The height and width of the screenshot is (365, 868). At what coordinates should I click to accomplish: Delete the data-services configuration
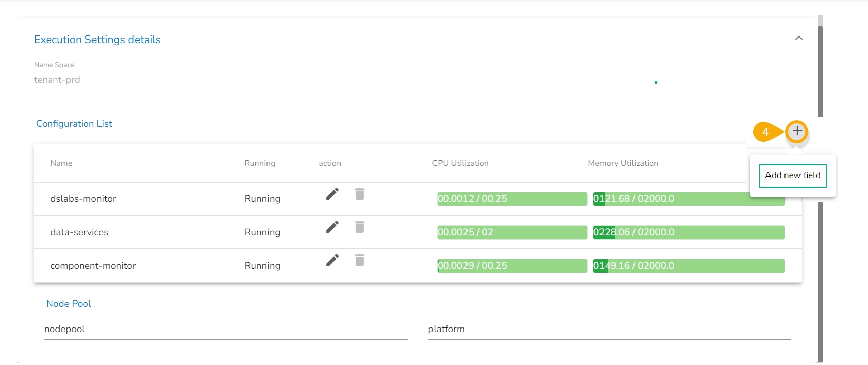click(x=360, y=227)
